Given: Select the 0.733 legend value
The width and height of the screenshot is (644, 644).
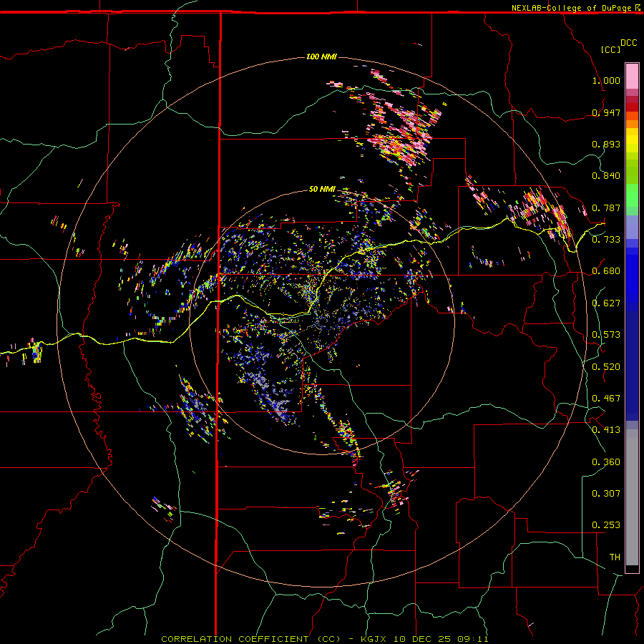Looking at the screenshot, I should coord(606,240).
